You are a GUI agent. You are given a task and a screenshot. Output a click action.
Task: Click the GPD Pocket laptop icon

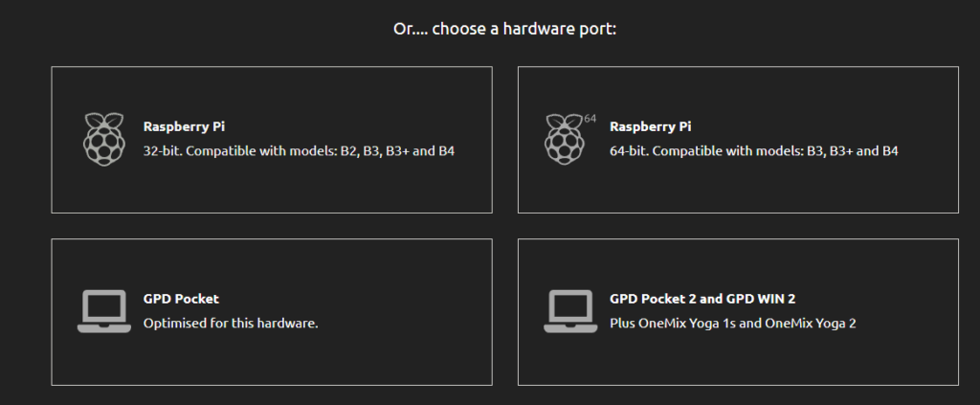pos(103,311)
